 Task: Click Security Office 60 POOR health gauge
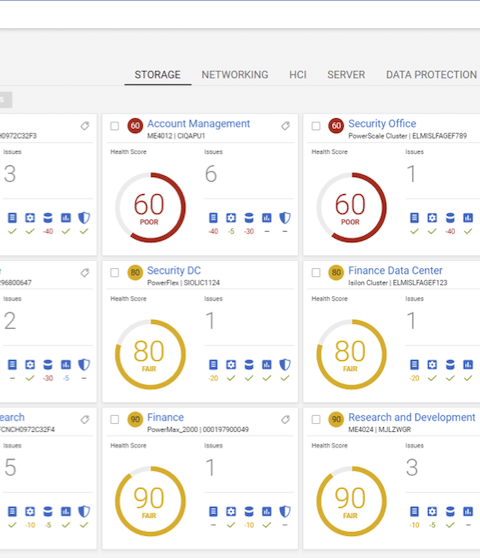(x=352, y=207)
